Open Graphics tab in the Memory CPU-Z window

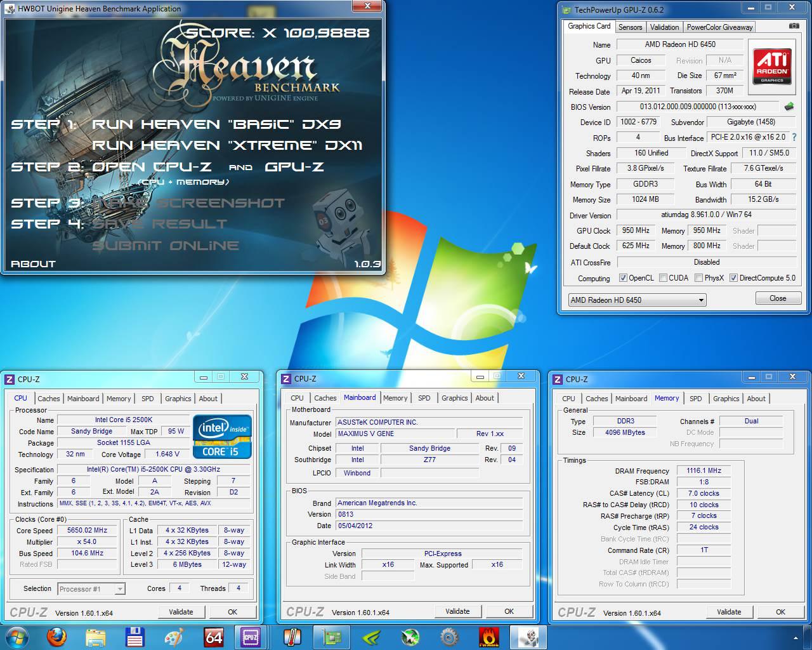point(726,399)
